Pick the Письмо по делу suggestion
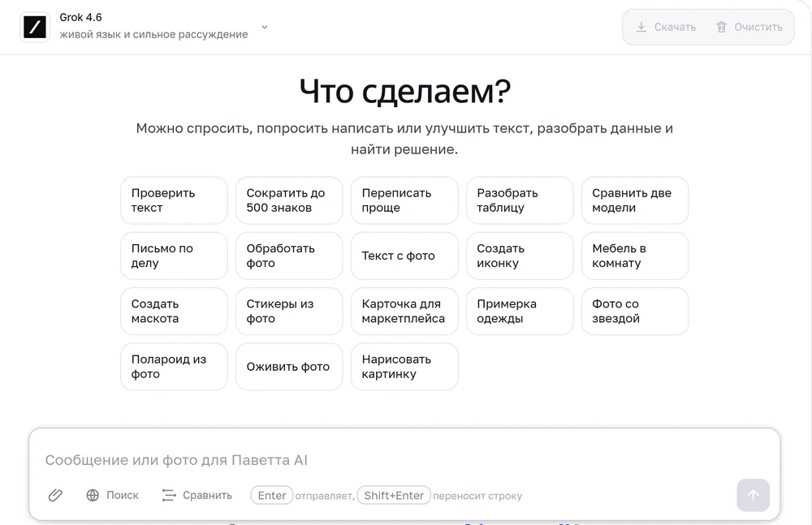This screenshot has width=812, height=525. 174,256
